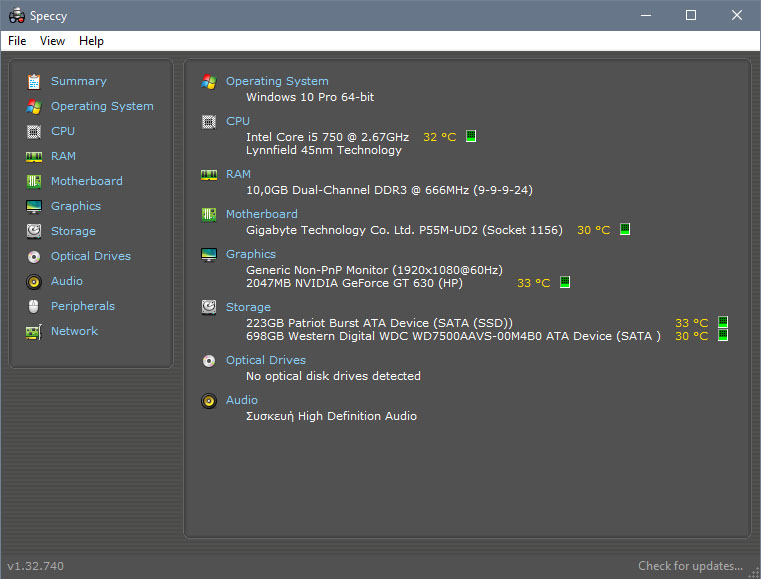
Task: Click the Graphics monitor icon in summary panel
Action: pos(209,254)
